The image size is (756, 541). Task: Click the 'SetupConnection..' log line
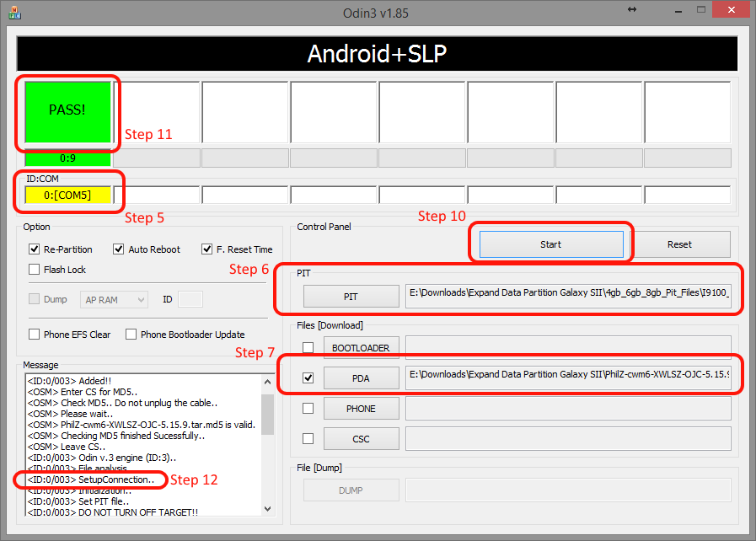pyautogui.click(x=91, y=479)
